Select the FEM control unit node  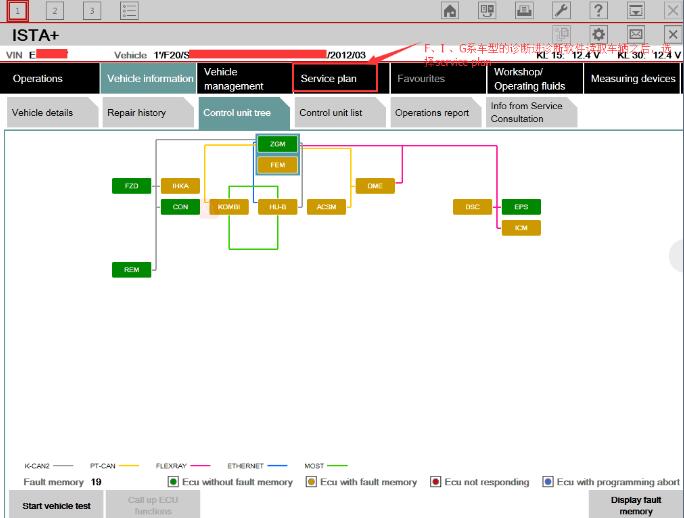(x=277, y=165)
